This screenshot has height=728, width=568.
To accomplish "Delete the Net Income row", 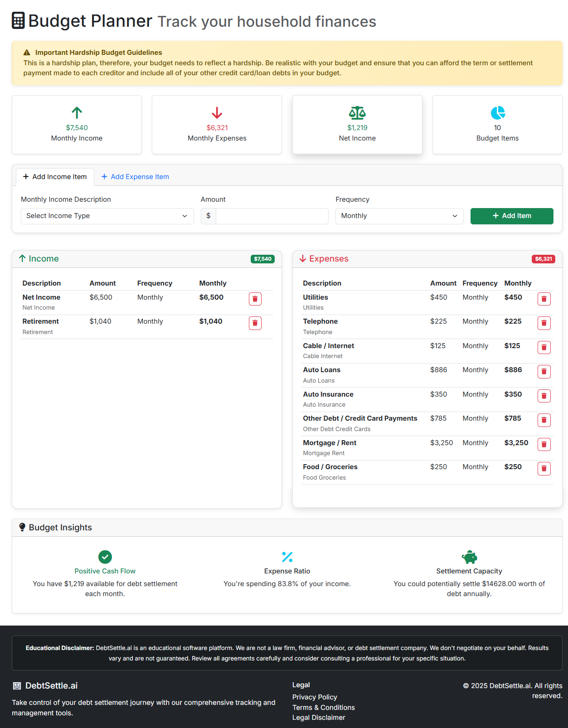I will point(255,299).
